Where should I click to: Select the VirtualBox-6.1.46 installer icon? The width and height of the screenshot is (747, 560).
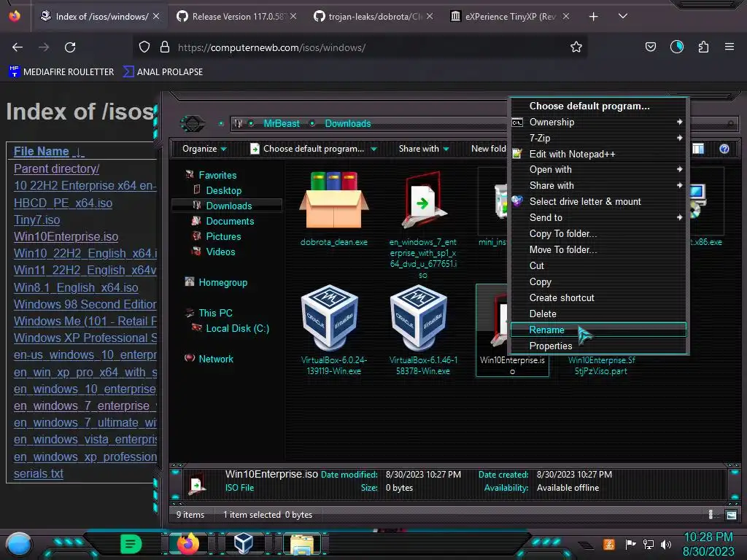click(419, 318)
